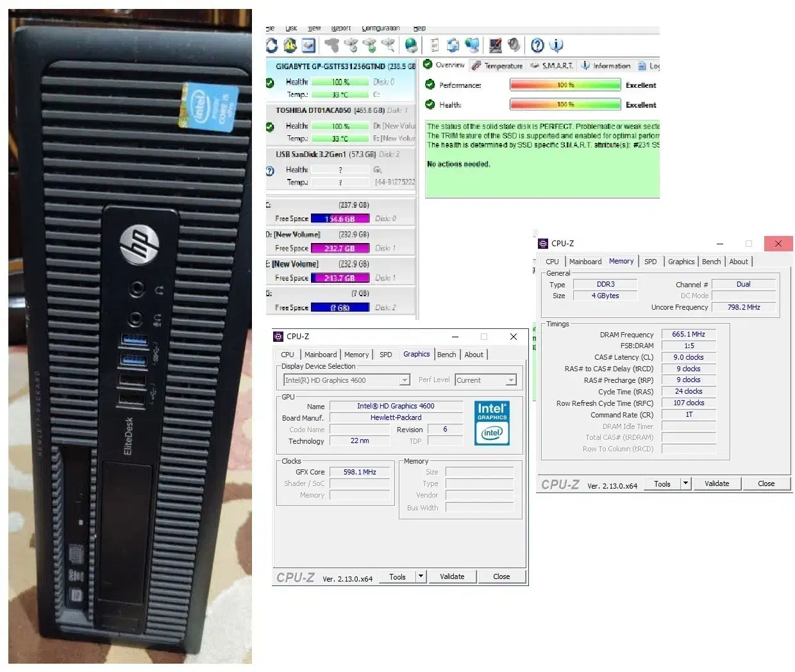Click the Uncore Frequency 798.2 MHz field
Viewport: 795px width, 672px height.
744,307
